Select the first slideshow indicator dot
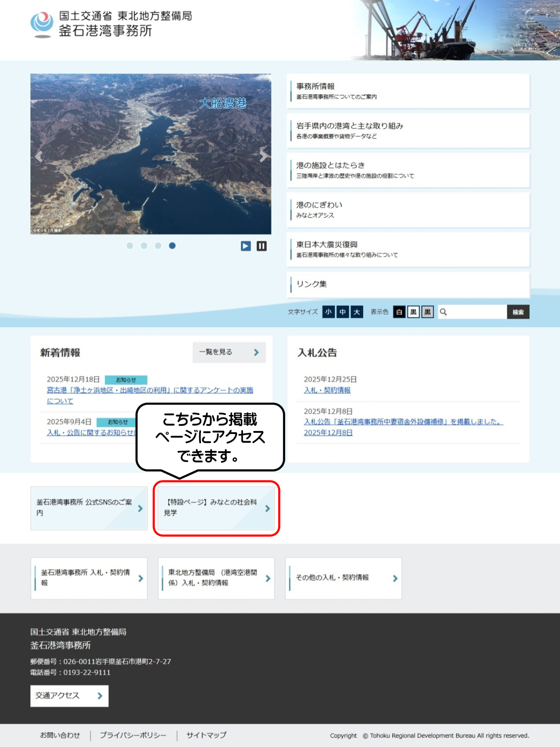Screen dimensions: 560x747 click(x=130, y=246)
